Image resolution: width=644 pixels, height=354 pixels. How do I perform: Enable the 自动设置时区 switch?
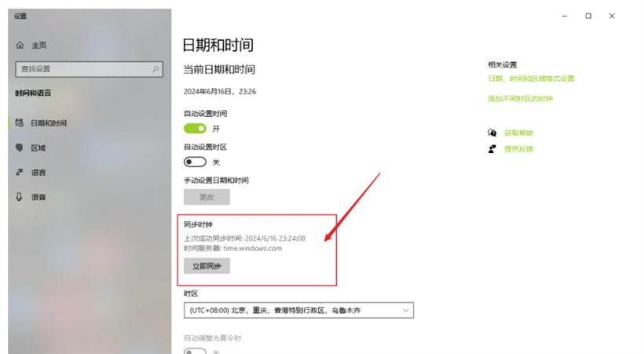(x=195, y=162)
